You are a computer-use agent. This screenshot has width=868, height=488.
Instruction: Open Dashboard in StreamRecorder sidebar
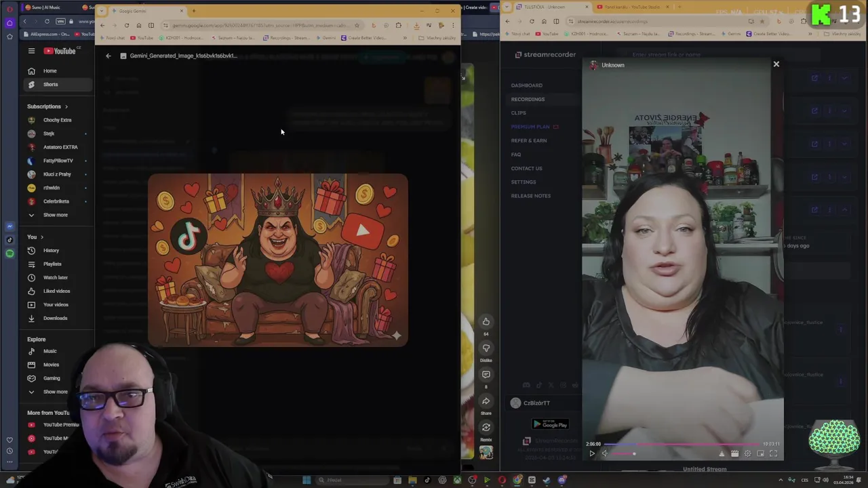click(x=527, y=85)
